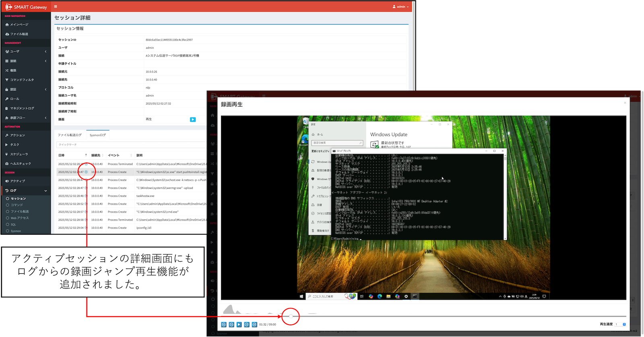The height and width of the screenshot is (337, 644).
Task: Expand the 承認フロー sidebar chevron
Action: coord(45,118)
